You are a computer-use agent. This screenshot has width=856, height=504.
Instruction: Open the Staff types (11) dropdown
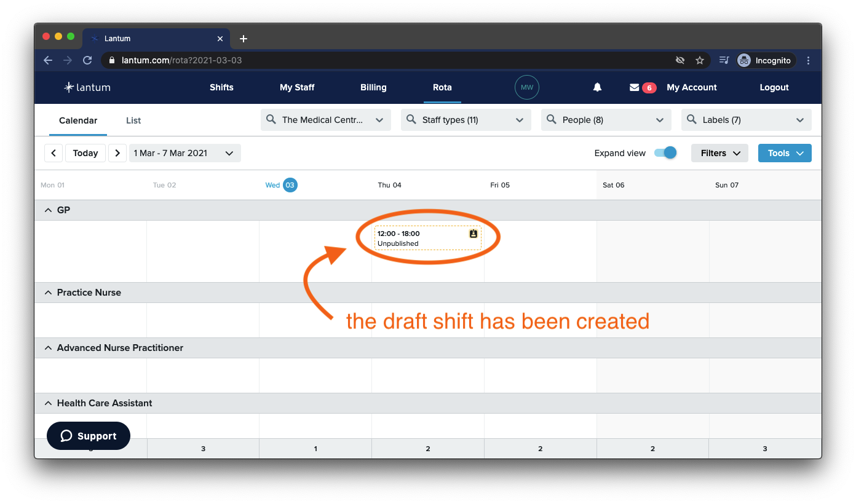(x=466, y=120)
